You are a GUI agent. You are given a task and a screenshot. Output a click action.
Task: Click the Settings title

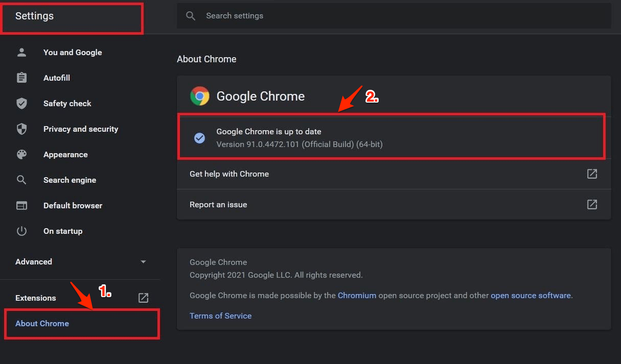(x=34, y=16)
